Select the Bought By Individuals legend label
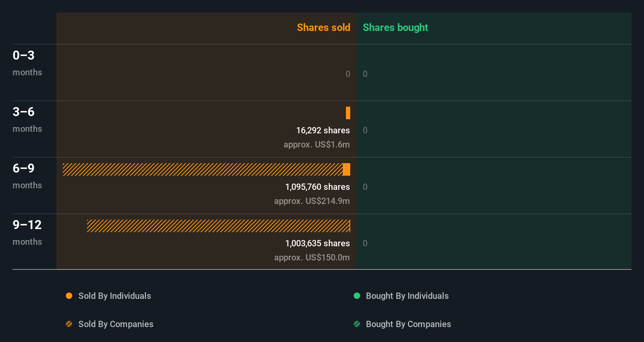This screenshot has height=342, width=644. 407,296
